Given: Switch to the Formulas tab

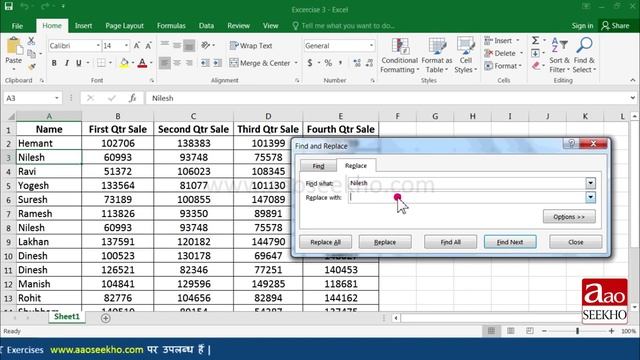Looking at the screenshot, I should 171,26.
